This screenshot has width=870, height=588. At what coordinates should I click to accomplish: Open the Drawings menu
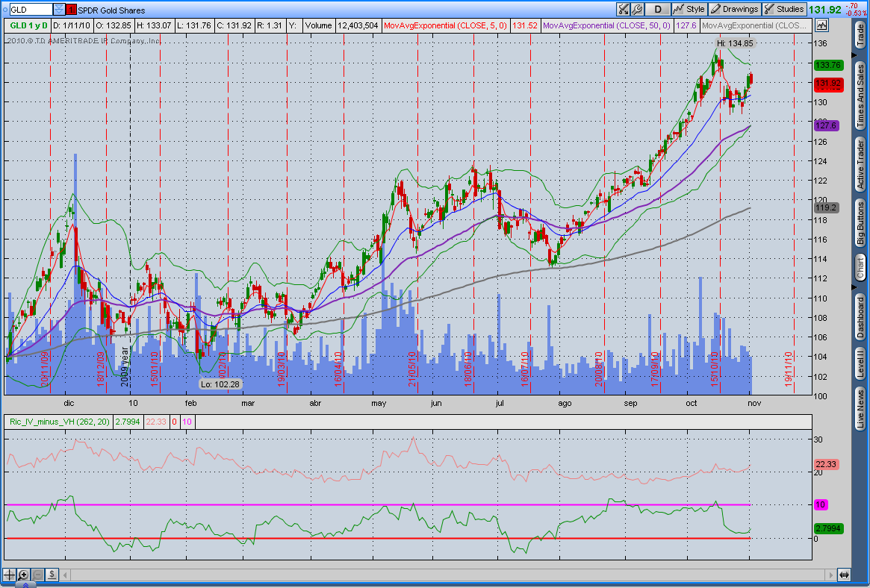tap(735, 10)
